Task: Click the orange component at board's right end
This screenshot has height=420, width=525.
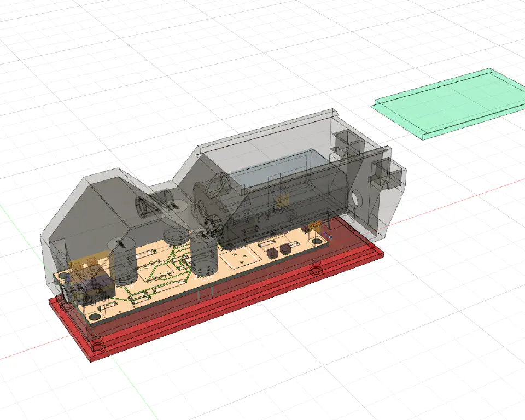Action: point(316,225)
